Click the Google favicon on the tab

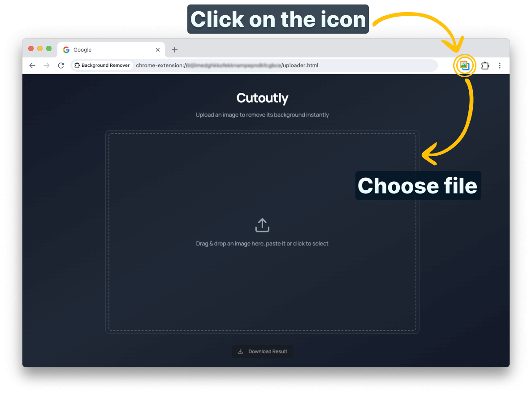point(66,50)
